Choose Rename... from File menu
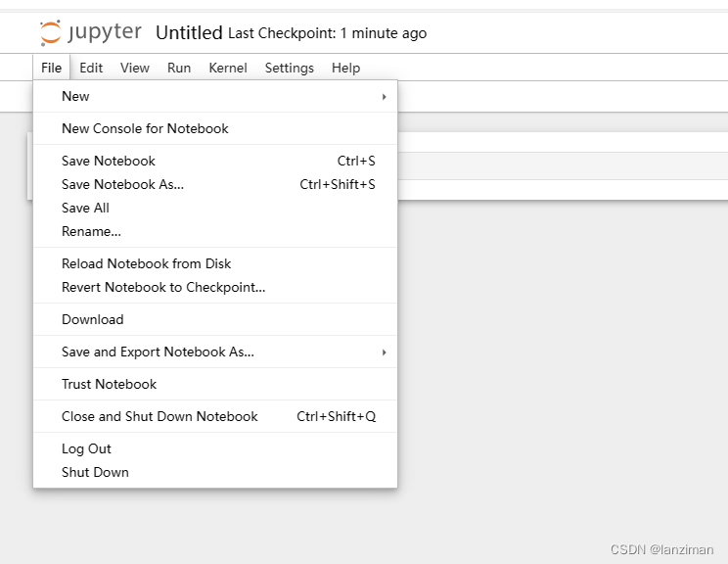The width and height of the screenshot is (728, 564). [215, 231]
